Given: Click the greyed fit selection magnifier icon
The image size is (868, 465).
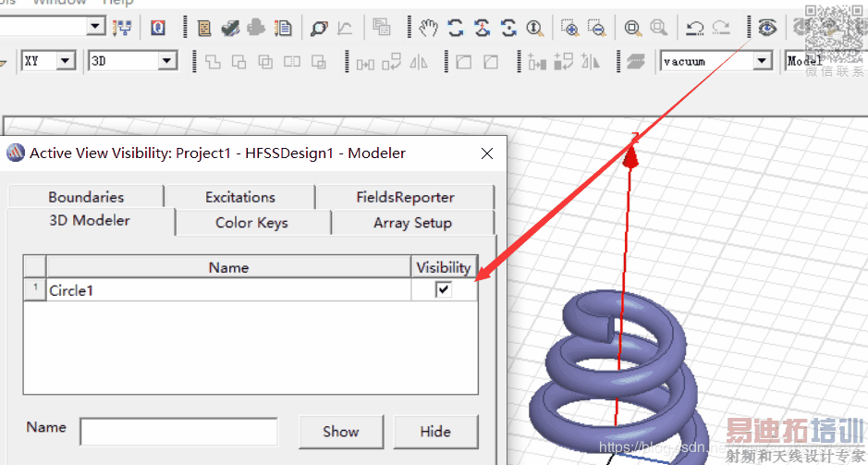Looking at the screenshot, I should coord(658,28).
